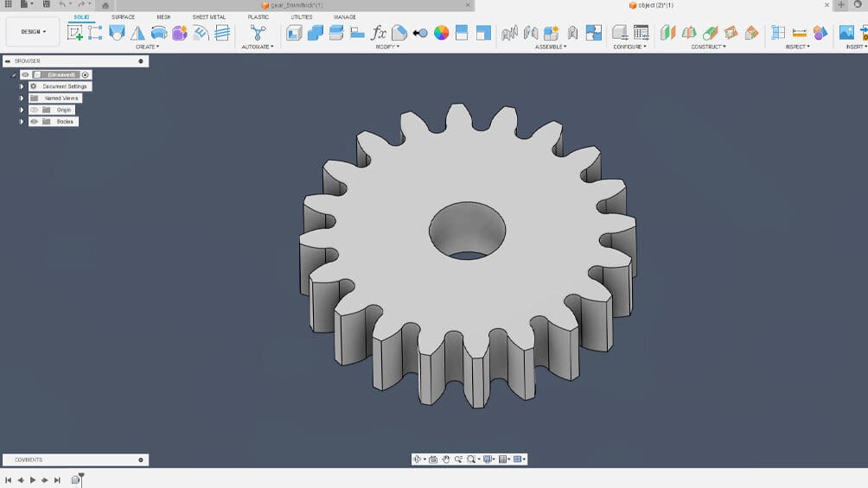Jump to the timeline end
The height and width of the screenshot is (488, 868).
coord(57,480)
